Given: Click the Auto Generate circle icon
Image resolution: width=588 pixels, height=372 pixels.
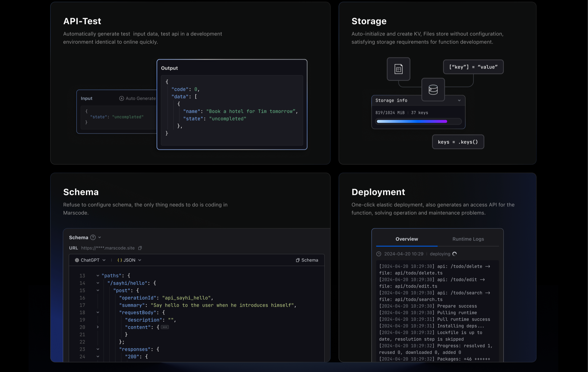Looking at the screenshot, I should [x=122, y=98].
